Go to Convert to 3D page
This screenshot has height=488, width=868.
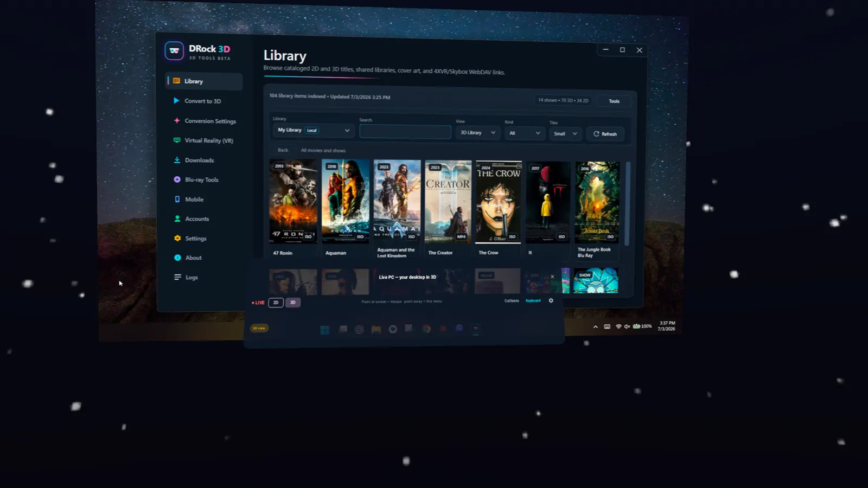tap(202, 101)
